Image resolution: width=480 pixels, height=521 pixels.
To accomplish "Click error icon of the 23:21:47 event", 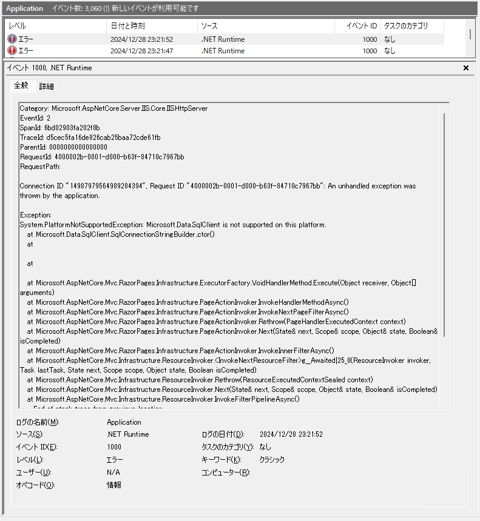I will point(12,51).
